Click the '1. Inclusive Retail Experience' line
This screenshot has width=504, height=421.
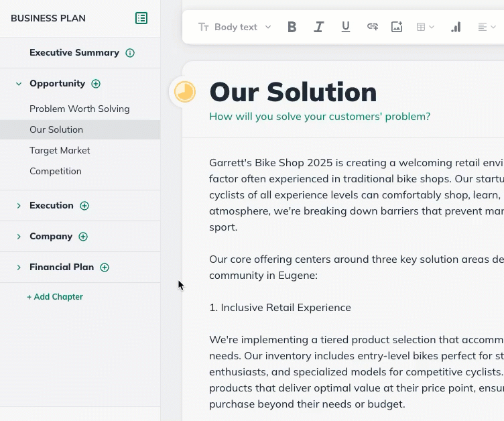280,308
